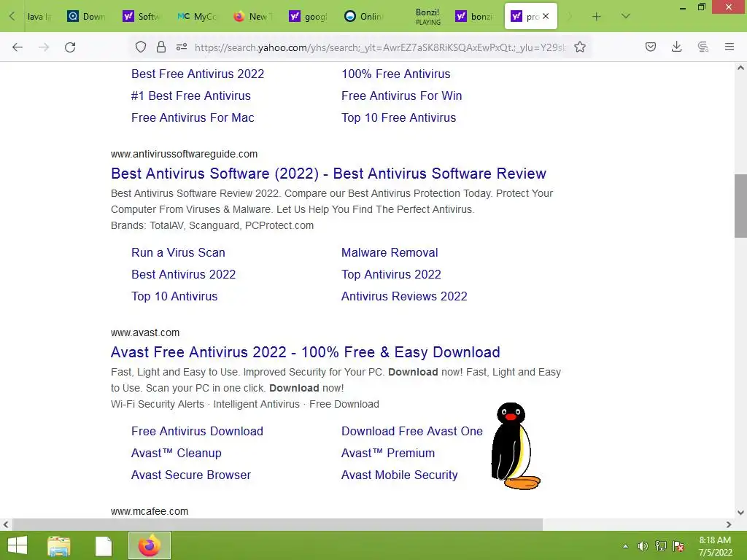This screenshot has height=560, width=747.
Task: Open Best Free Antivirus 2022 link
Action: [198, 74]
